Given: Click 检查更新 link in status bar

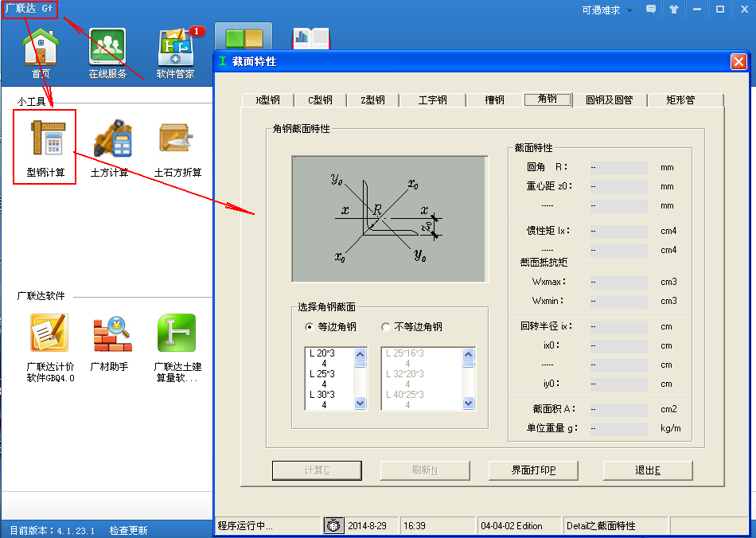Looking at the screenshot, I should [128, 530].
